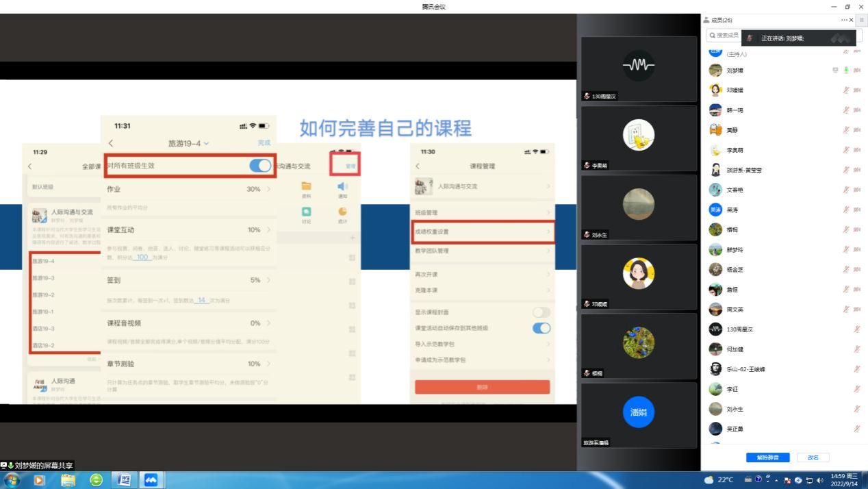Screen dimensions: 868x489
Task: Click the camera icon in 刘梦媛's row
Action: tap(857, 70)
